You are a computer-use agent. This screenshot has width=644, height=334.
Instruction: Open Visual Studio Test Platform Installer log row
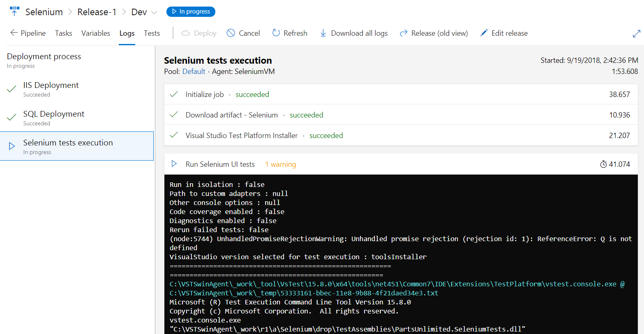pos(401,135)
